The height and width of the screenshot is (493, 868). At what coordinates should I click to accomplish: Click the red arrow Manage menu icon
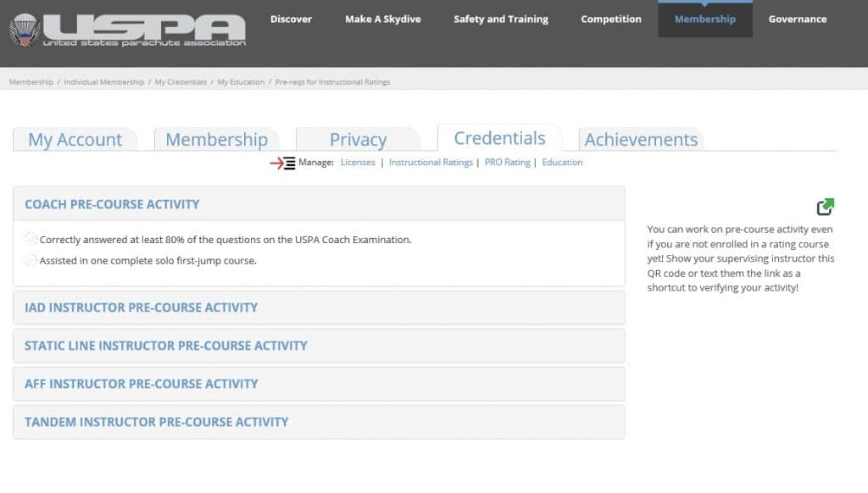click(282, 163)
